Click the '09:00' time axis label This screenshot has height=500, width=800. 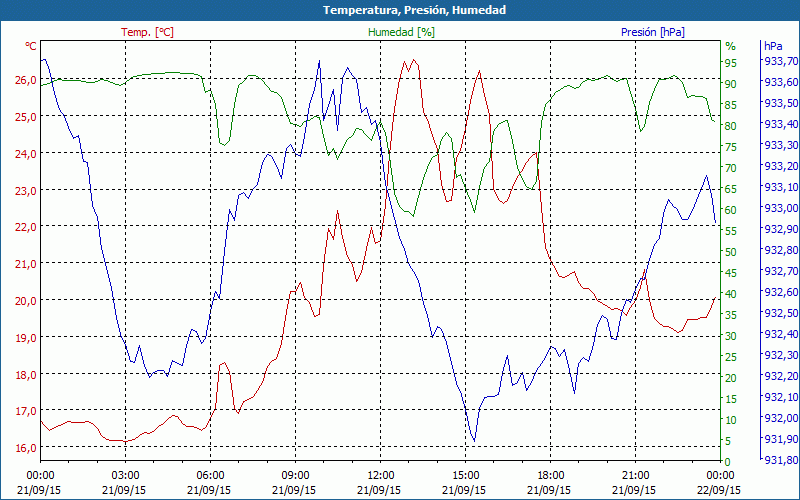coord(294,476)
